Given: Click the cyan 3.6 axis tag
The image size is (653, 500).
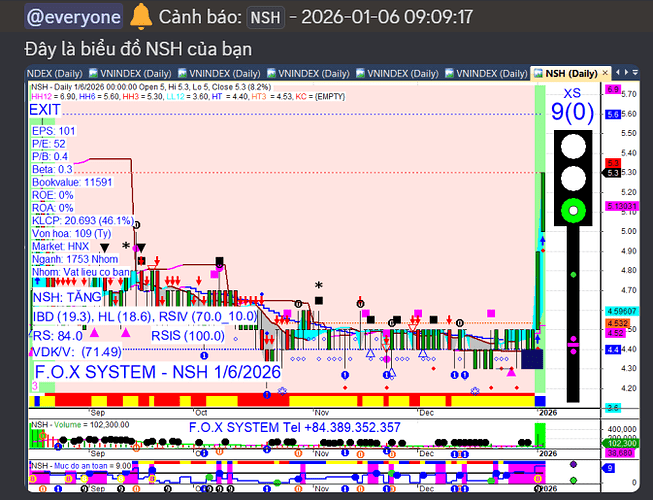Looking at the screenshot, I should pyautogui.click(x=613, y=408).
